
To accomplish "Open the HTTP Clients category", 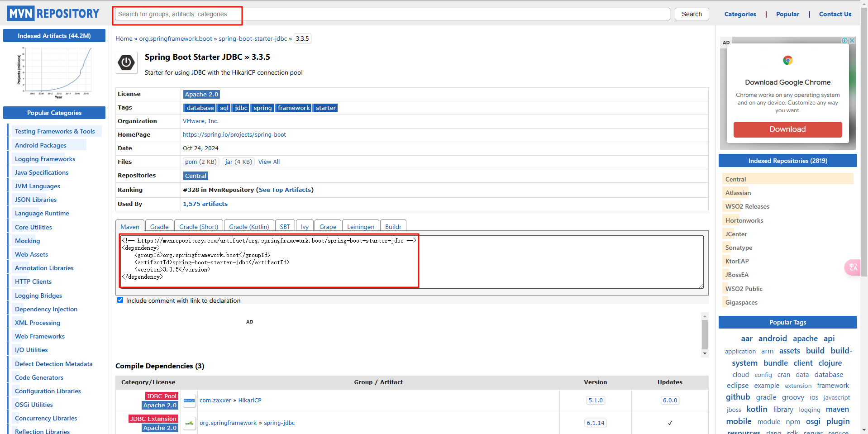I will (33, 281).
